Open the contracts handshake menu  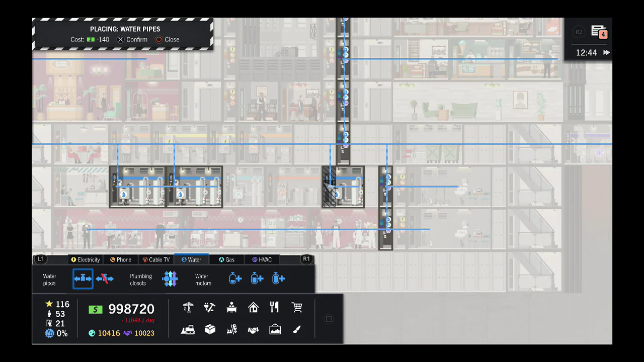click(x=253, y=329)
